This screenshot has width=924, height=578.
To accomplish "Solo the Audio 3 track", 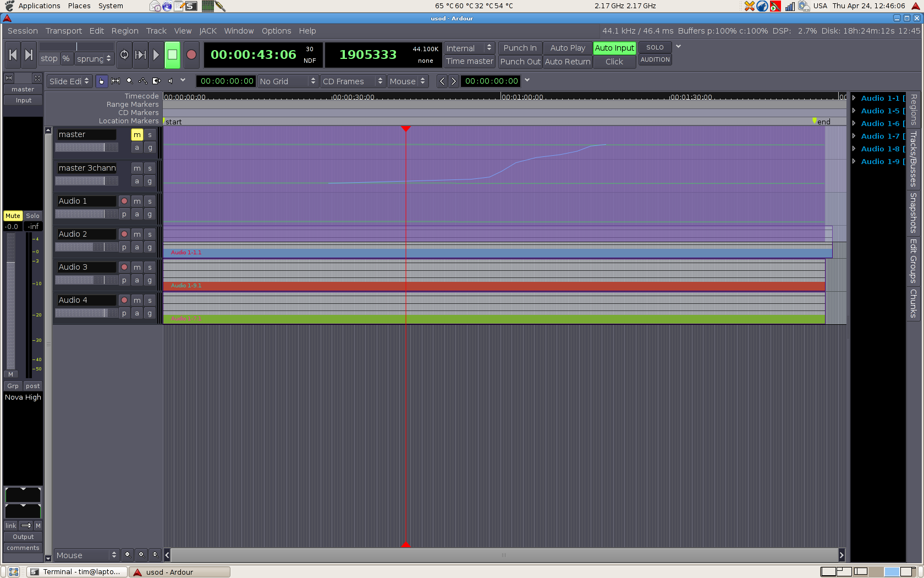I will coord(150,268).
